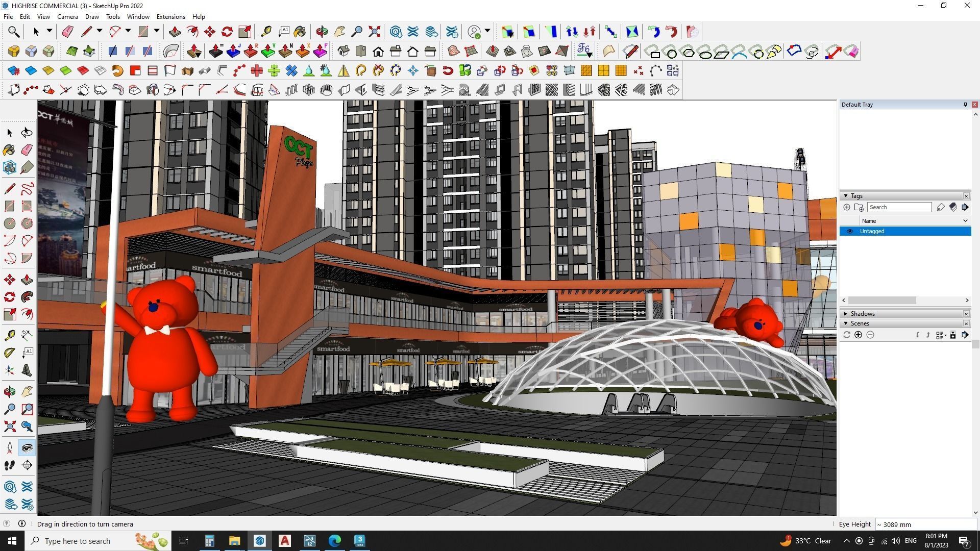Click the Name column sort chevron
The height and width of the screenshot is (551, 980).
pyautogui.click(x=965, y=221)
